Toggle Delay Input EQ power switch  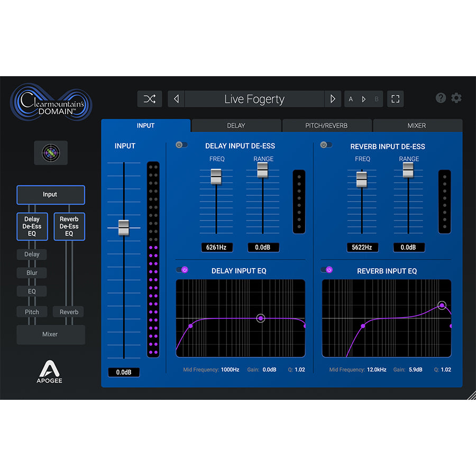182,270
